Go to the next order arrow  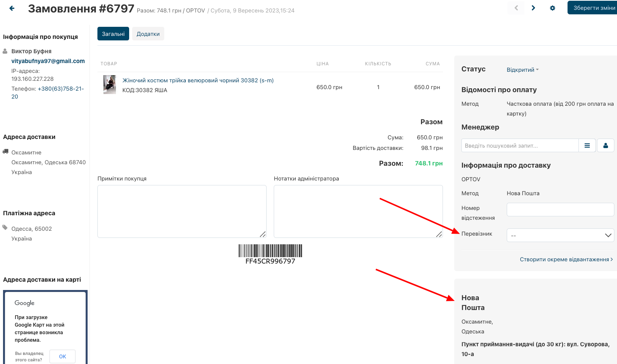point(533,8)
